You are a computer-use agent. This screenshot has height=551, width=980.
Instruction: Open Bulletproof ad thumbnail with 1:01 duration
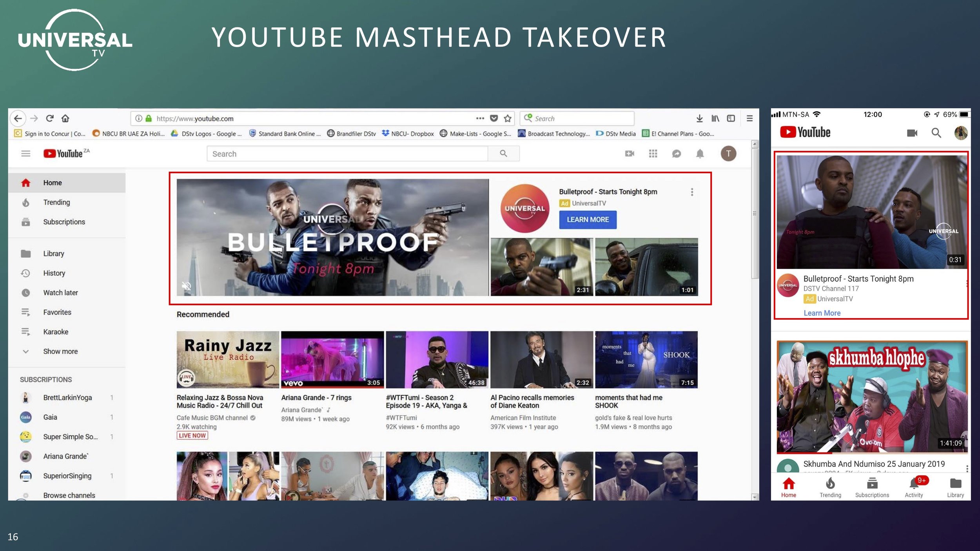646,267
